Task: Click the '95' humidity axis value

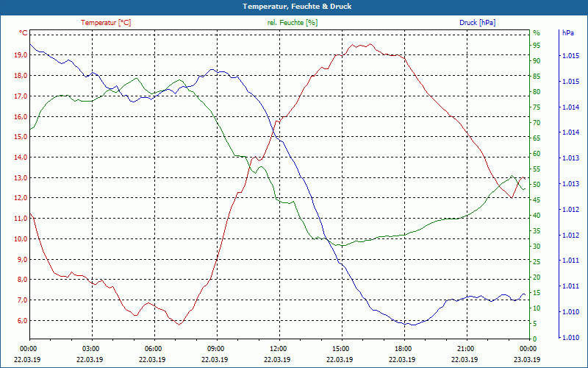Action: [x=537, y=46]
